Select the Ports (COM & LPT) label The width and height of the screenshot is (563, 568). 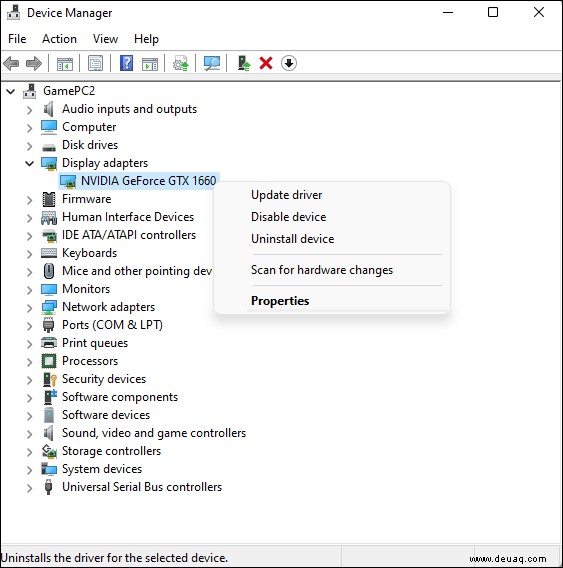(x=112, y=325)
